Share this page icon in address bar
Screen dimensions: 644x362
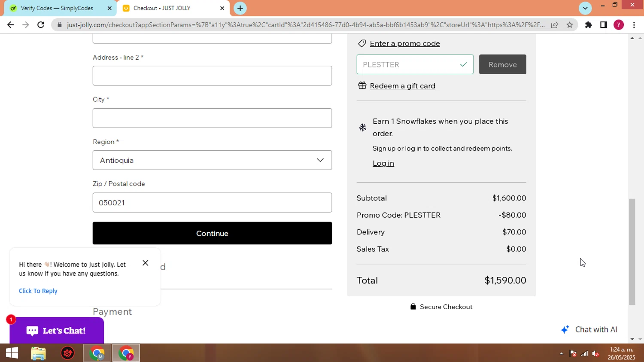point(555,25)
